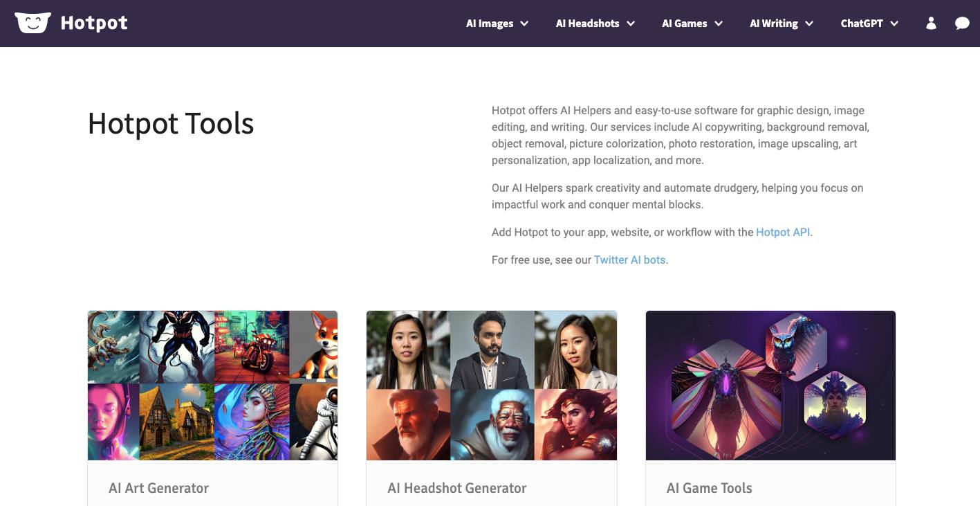Expand the AI Headshots dropdown chevron
980x506 pixels.
(631, 24)
